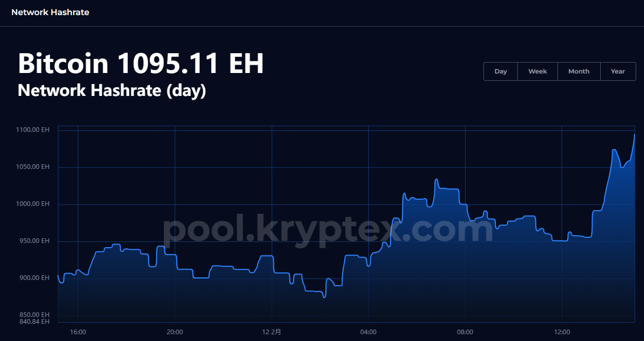644x341 pixels.
Task: Click the 12:00 time axis label
Action: point(562,332)
